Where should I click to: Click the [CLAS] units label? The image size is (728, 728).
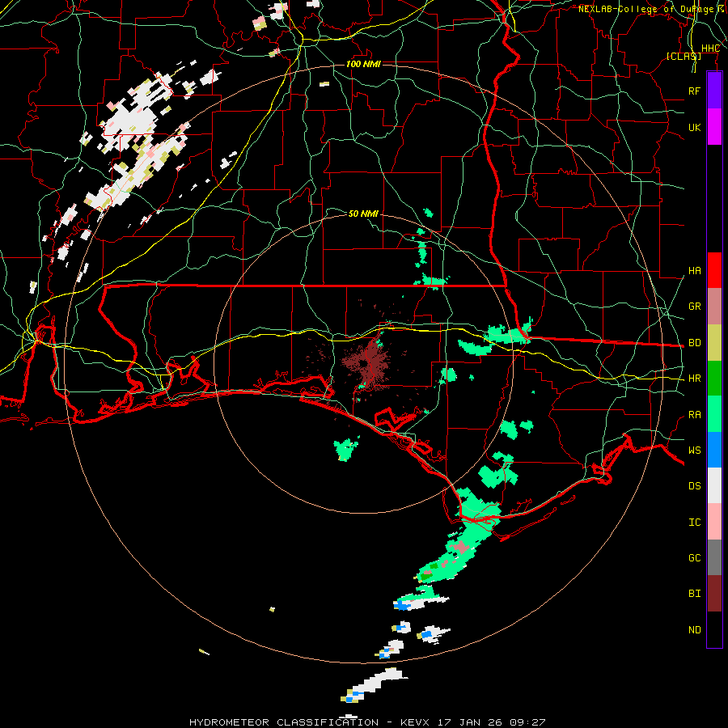point(684,56)
